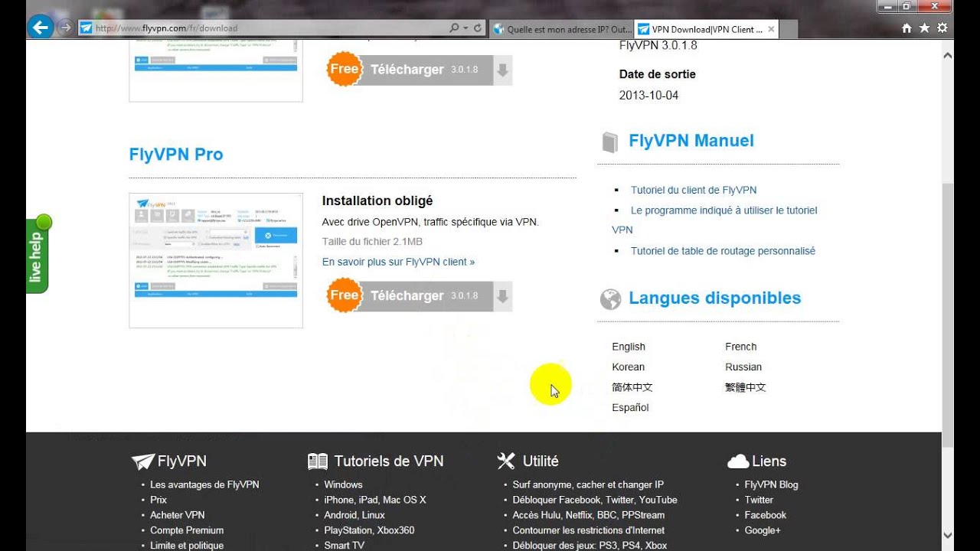
Task: Click the Utilité tools icon in footer
Action: point(506,461)
